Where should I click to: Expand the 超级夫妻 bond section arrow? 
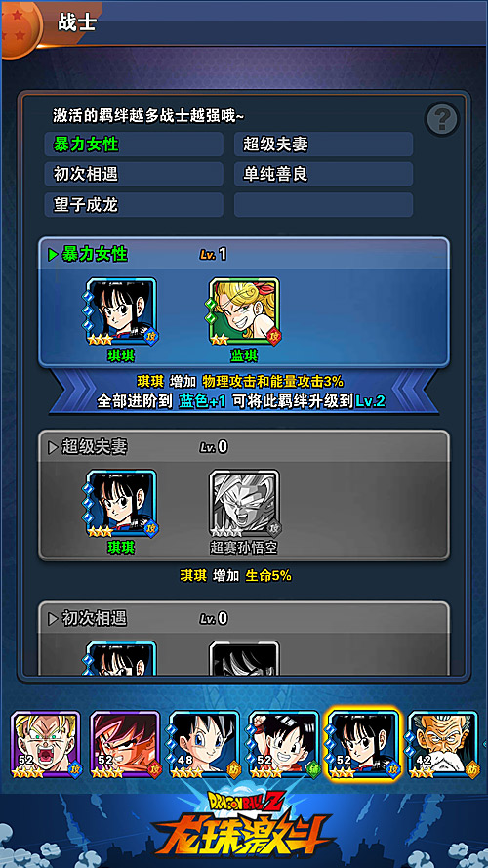point(53,447)
